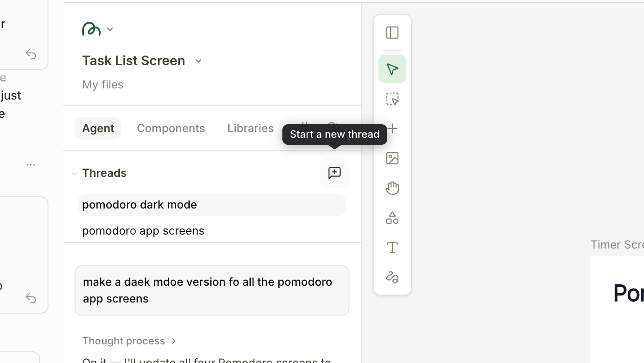Open the Task List Screen dropdown
Viewport: 644px width, 363px height.
coord(199,61)
